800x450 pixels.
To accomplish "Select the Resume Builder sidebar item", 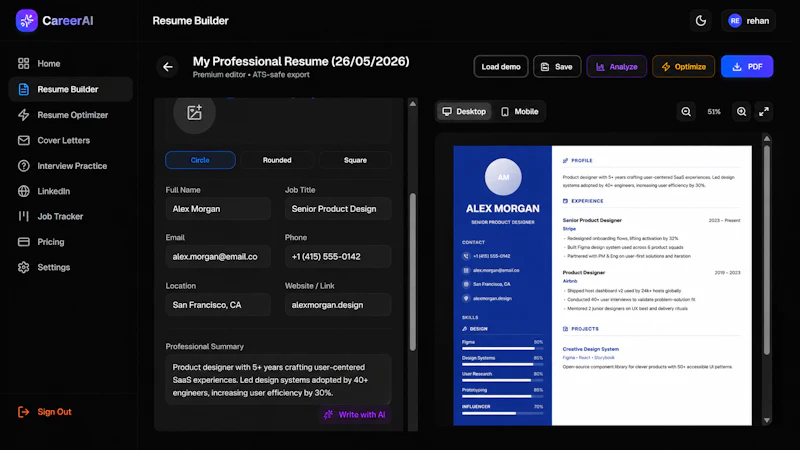I will click(x=70, y=89).
